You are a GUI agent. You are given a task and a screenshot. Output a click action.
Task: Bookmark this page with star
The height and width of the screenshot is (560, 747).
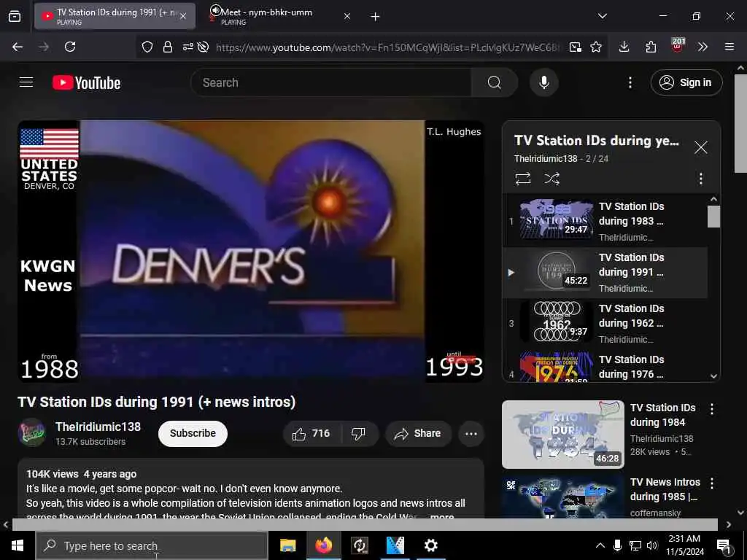pos(596,47)
